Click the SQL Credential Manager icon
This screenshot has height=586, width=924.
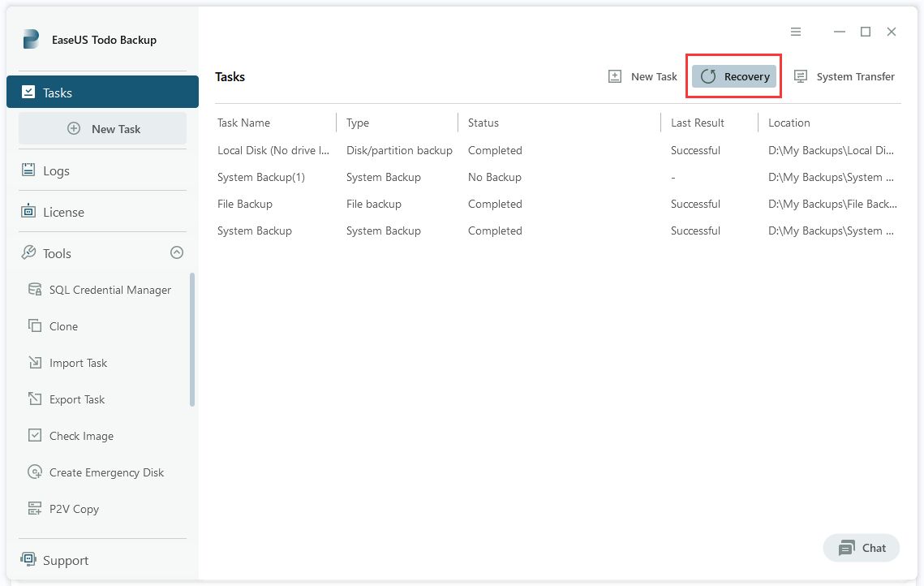(35, 290)
